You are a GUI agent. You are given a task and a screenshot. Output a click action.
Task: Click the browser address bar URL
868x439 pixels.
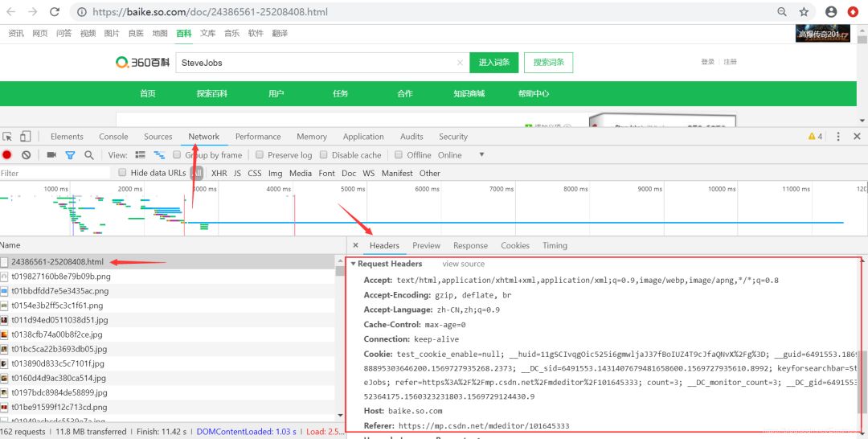pyautogui.click(x=211, y=11)
